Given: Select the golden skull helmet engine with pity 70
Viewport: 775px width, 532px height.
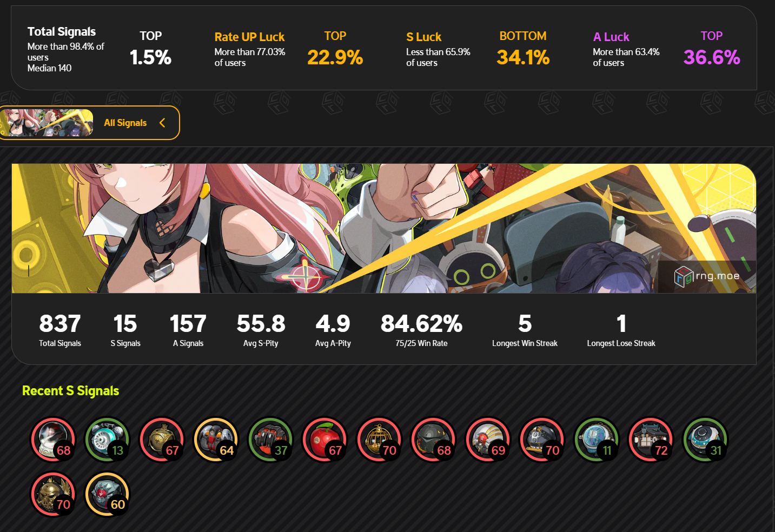Looking at the screenshot, I should point(53,494).
